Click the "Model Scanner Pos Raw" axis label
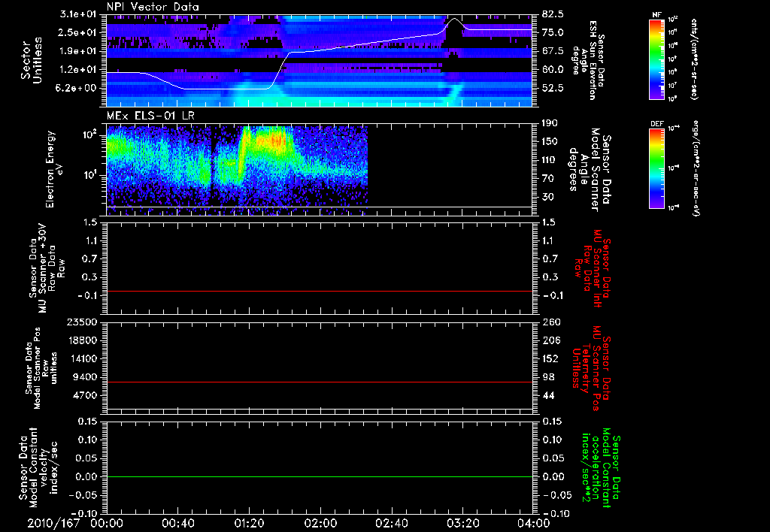Image resolution: width=770 pixels, height=532 pixels. point(41,368)
